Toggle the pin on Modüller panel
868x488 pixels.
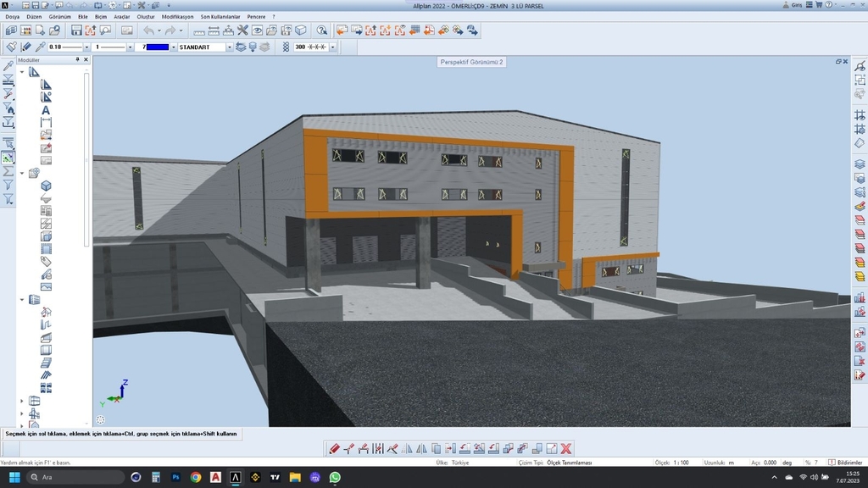click(x=77, y=59)
